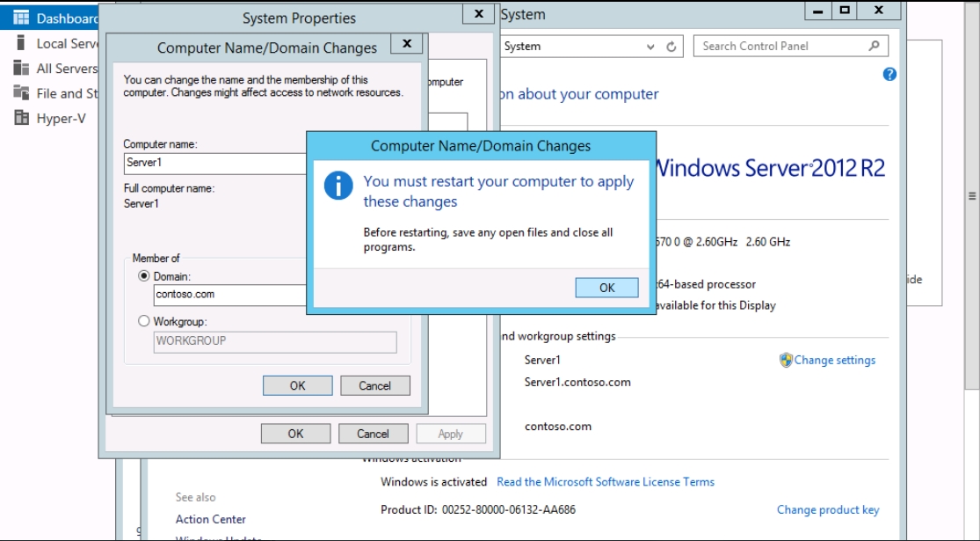
Task: Click the Product ID 00252-80000-06132-AA686 text
Action: pyautogui.click(x=478, y=509)
